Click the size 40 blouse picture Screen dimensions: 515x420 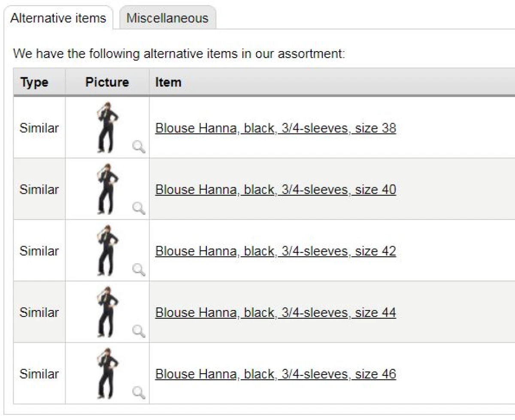click(107, 189)
